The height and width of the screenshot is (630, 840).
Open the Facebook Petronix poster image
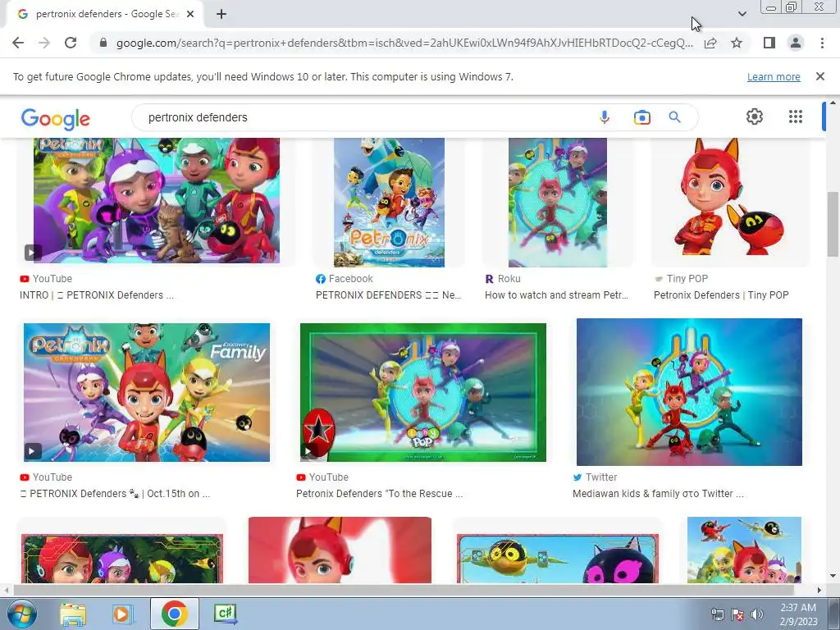coord(389,202)
